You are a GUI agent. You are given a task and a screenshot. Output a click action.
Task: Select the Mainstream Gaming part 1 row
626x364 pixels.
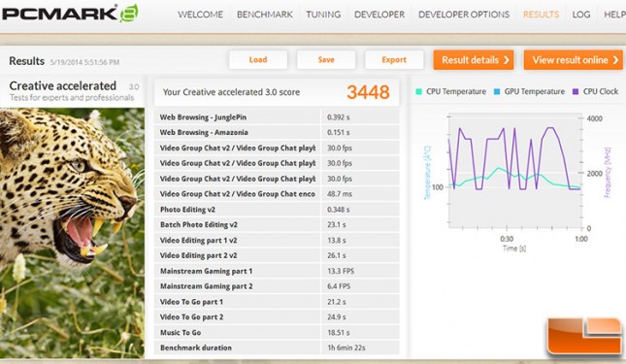click(x=277, y=271)
